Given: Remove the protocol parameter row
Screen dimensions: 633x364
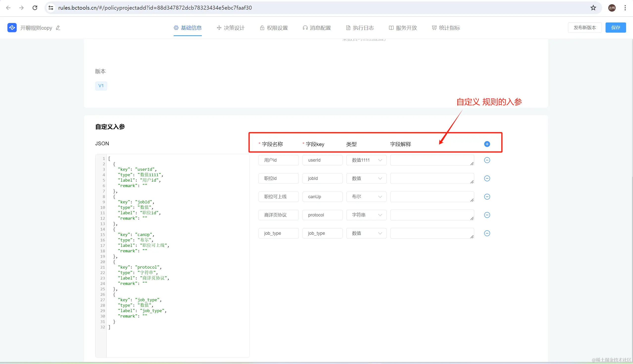Looking at the screenshot, I should tap(487, 215).
